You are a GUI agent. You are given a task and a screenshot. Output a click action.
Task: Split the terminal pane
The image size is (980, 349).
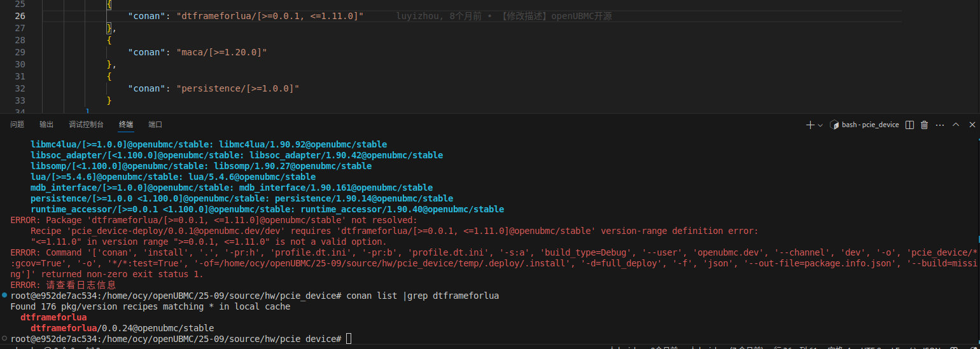click(910, 125)
